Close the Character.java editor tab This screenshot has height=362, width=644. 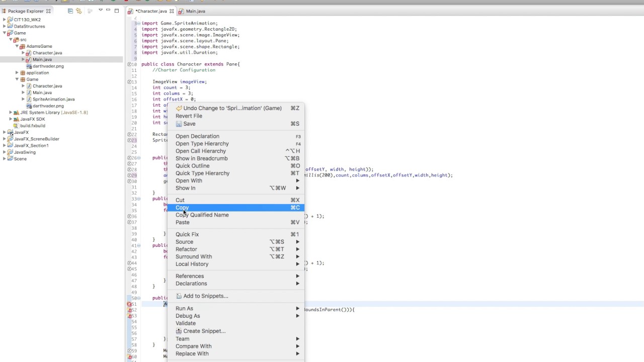coord(172,11)
